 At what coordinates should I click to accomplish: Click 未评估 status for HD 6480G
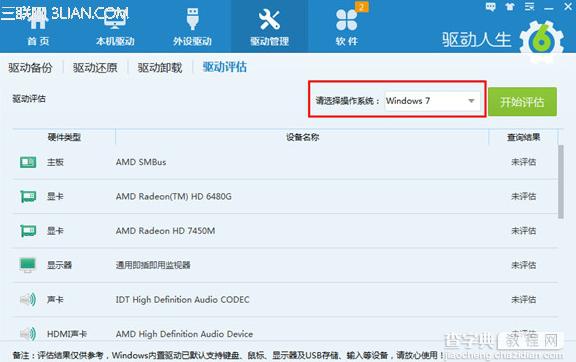click(523, 197)
